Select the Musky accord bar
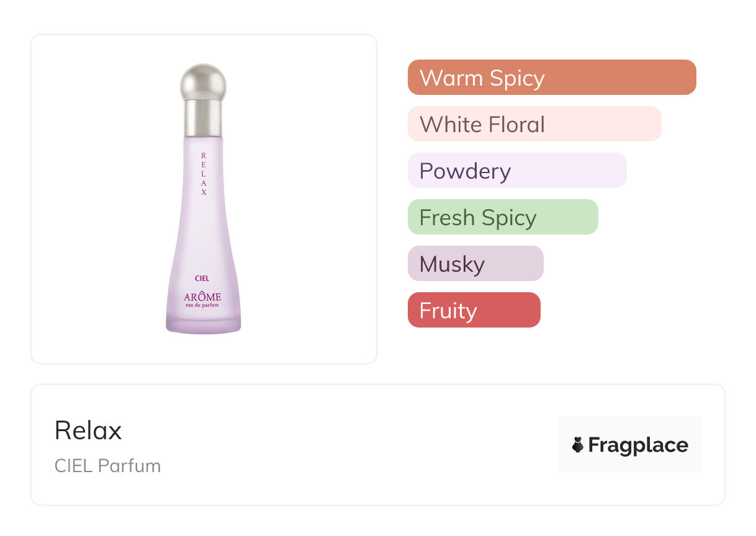The width and height of the screenshot is (756, 536). (475, 264)
